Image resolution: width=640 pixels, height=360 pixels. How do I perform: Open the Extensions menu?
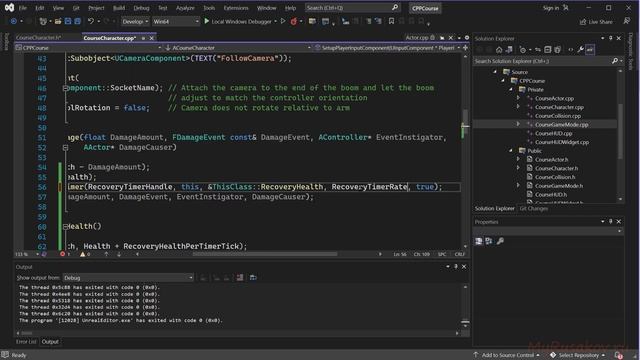coord(236,8)
